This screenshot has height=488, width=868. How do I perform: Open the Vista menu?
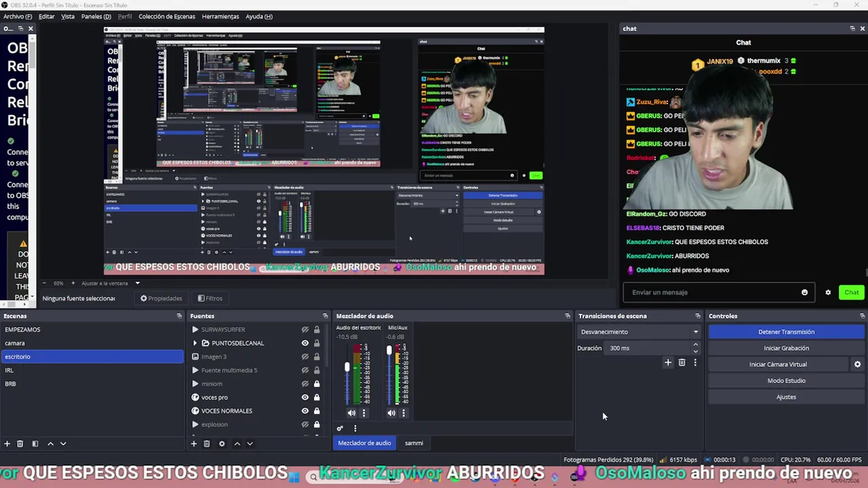(x=68, y=16)
